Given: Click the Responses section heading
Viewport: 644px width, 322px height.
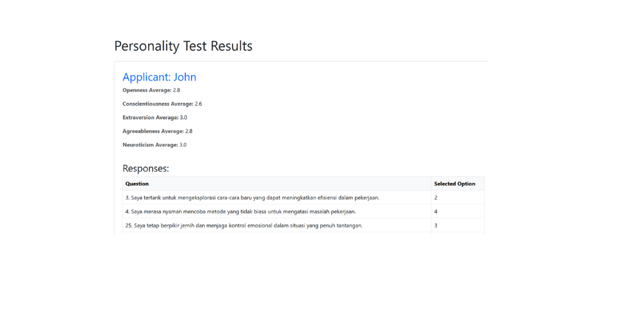Looking at the screenshot, I should point(146,169).
